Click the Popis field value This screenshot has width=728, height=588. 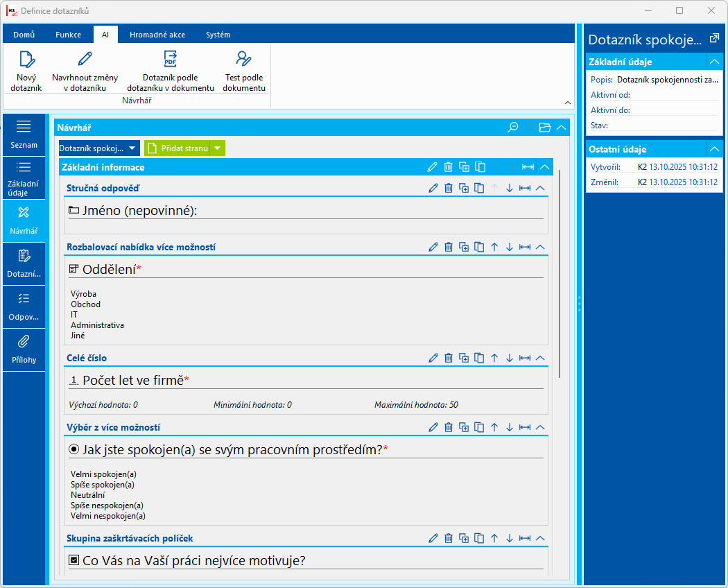pyautogui.click(x=667, y=80)
